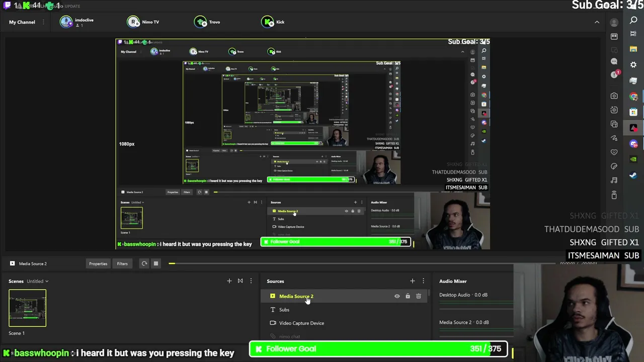Add a new source with the plus icon
Screen dimensions: 644x362
pyautogui.click(x=413, y=281)
